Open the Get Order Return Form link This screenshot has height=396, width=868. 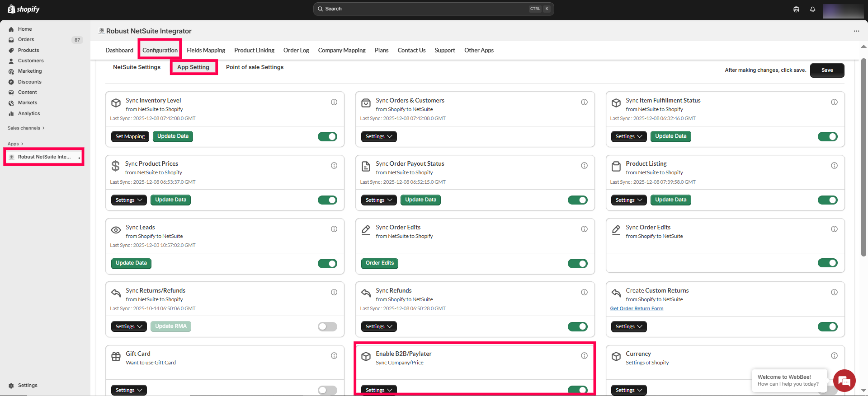pos(637,308)
